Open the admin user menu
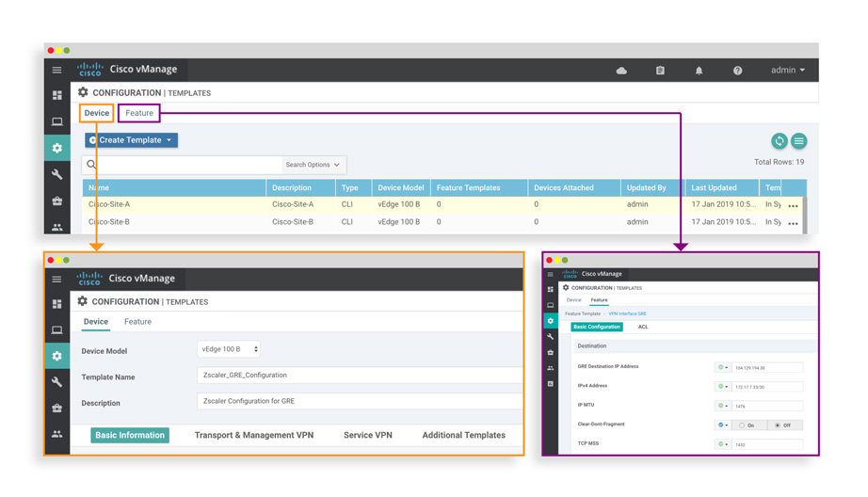Screen dimensions: 868x497 coord(788,71)
